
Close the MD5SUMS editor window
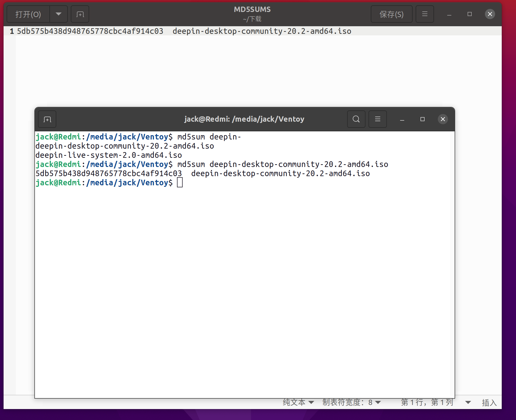(490, 14)
